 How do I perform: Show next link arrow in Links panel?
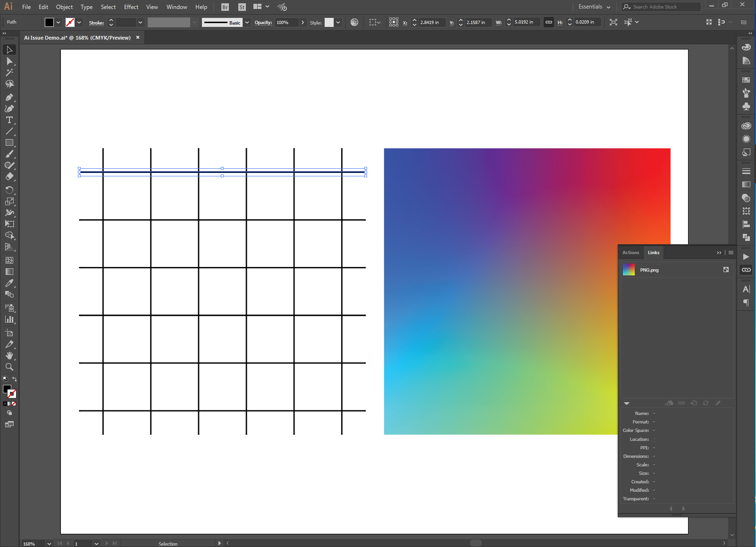click(x=683, y=508)
